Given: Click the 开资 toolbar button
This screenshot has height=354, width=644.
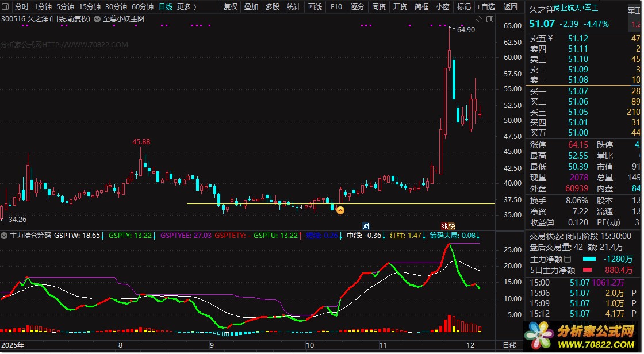Looking at the screenshot, I should (400, 6).
